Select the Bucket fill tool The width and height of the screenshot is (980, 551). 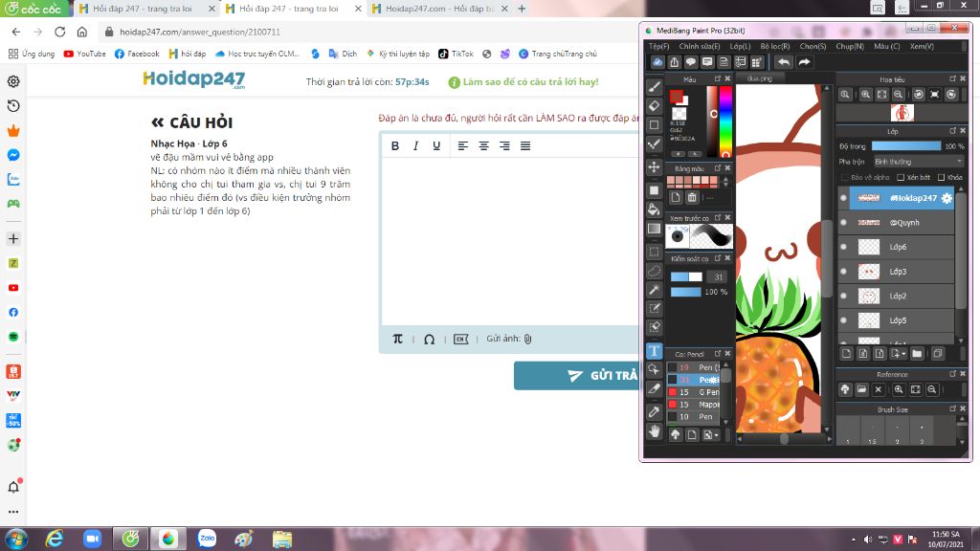655,209
